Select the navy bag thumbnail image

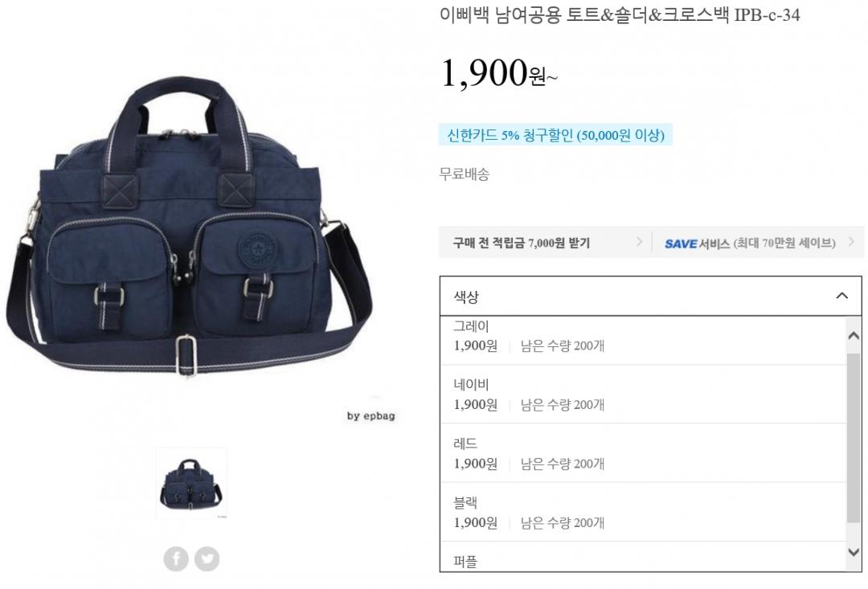[x=191, y=483]
